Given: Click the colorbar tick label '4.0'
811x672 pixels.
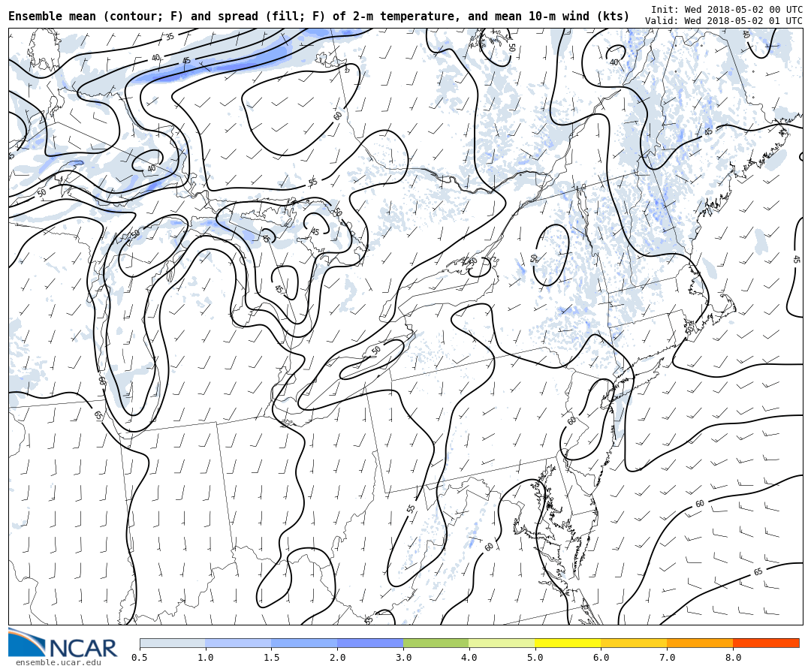Looking at the screenshot, I should pyautogui.click(x=469, y=658).
